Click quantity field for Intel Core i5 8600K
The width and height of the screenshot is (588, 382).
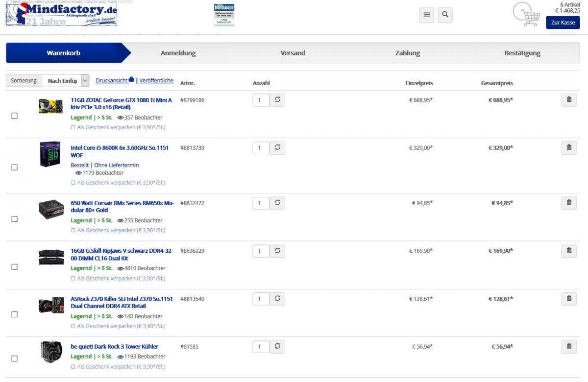coord(261,147)
